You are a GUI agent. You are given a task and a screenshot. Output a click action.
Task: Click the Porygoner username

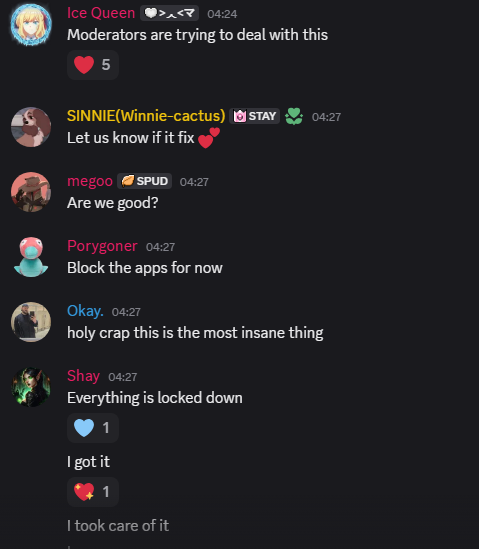pos(102,246)
